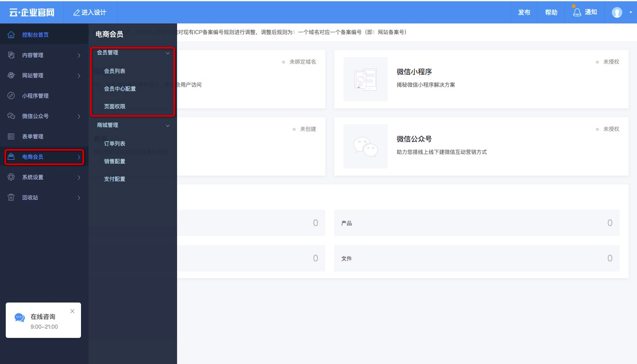Expand the 微信公众号 sidebar chevron
This screenshot has width=637, height=364.
point(79,116)
